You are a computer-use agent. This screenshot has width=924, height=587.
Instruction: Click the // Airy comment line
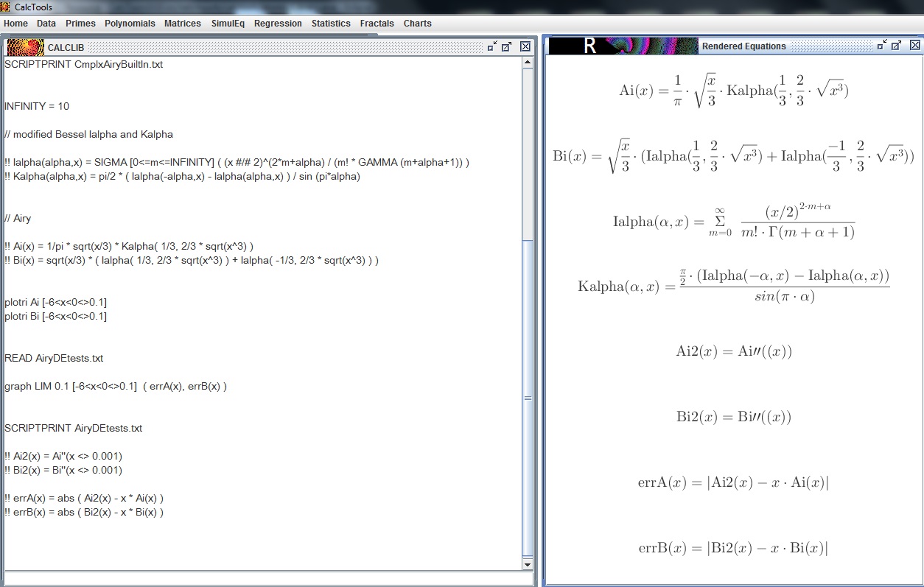point(18,218)
